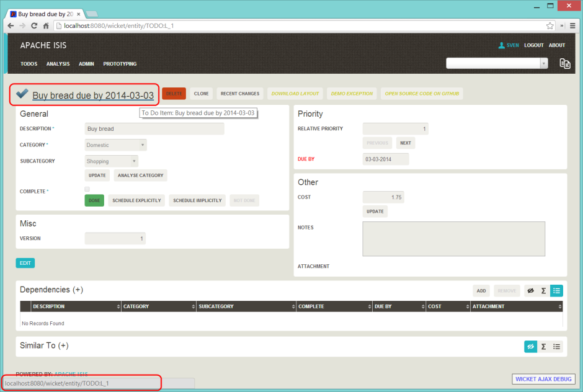Toggle Similar To hidden-view eye icon
The width and height of the screenshot is (583, 392).
click(530, 347)
